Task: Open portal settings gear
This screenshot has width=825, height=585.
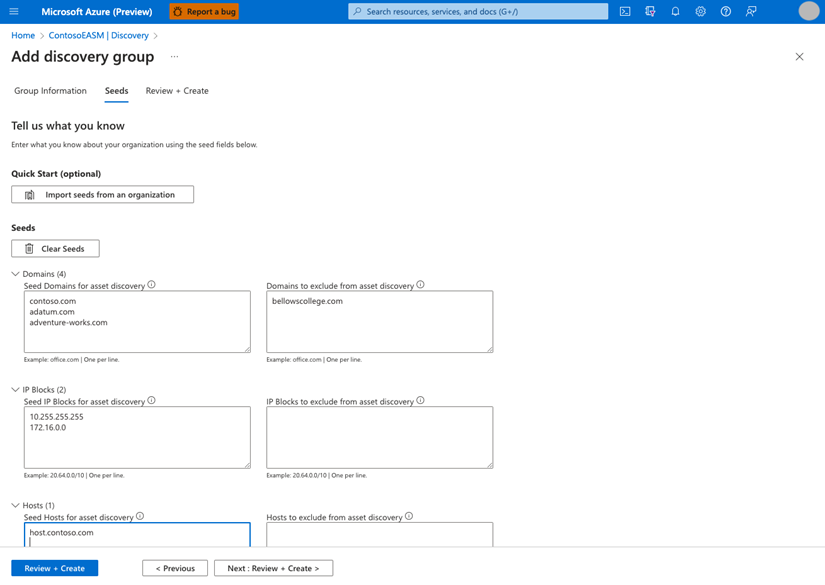Action: (x=700, y=11)
